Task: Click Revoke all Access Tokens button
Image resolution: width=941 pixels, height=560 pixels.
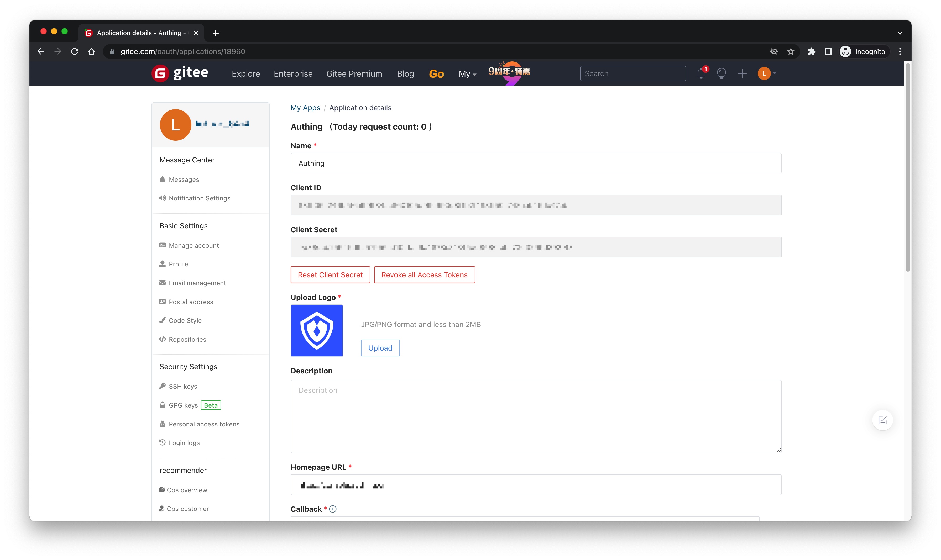Action: pos(424,275)
